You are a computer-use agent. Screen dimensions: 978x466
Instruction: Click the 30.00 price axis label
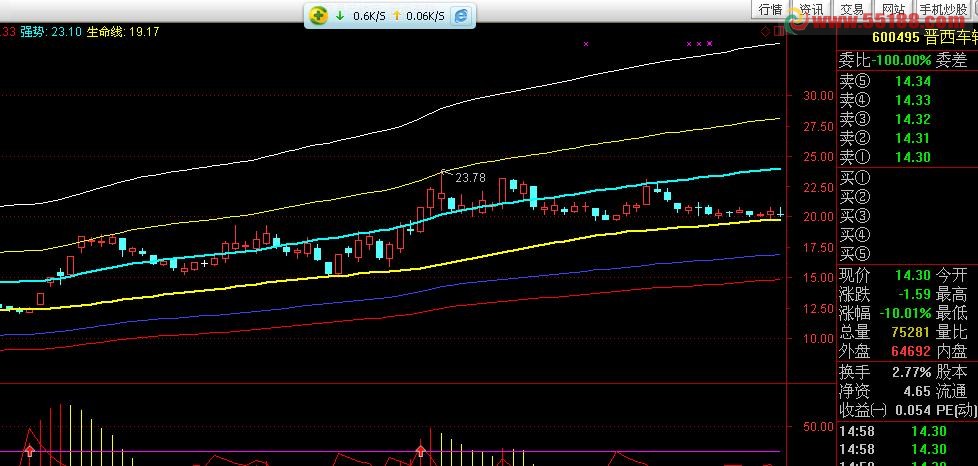(x=818, y=95)
